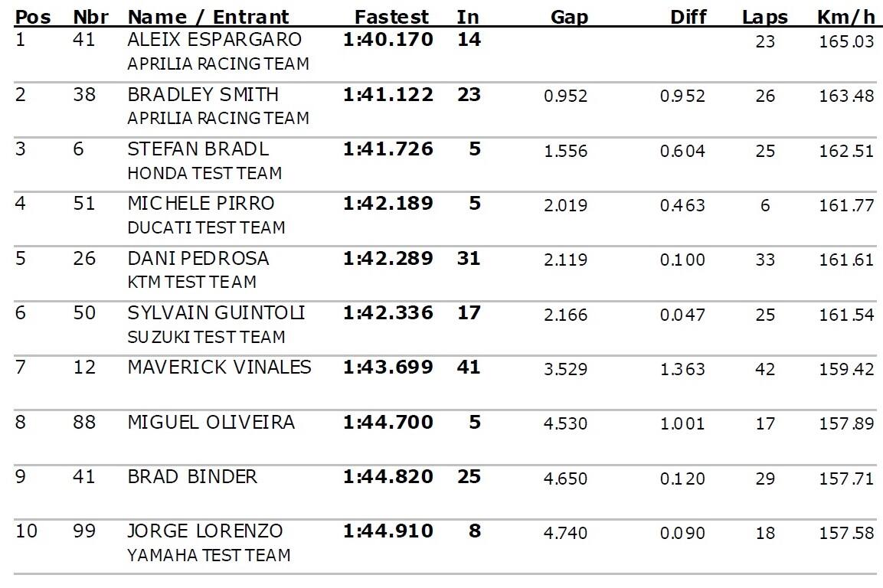Click Dani Pedrosa's name
Image resolution: width=883 pixels, height=588 pixels.
[x=198, y=258]
